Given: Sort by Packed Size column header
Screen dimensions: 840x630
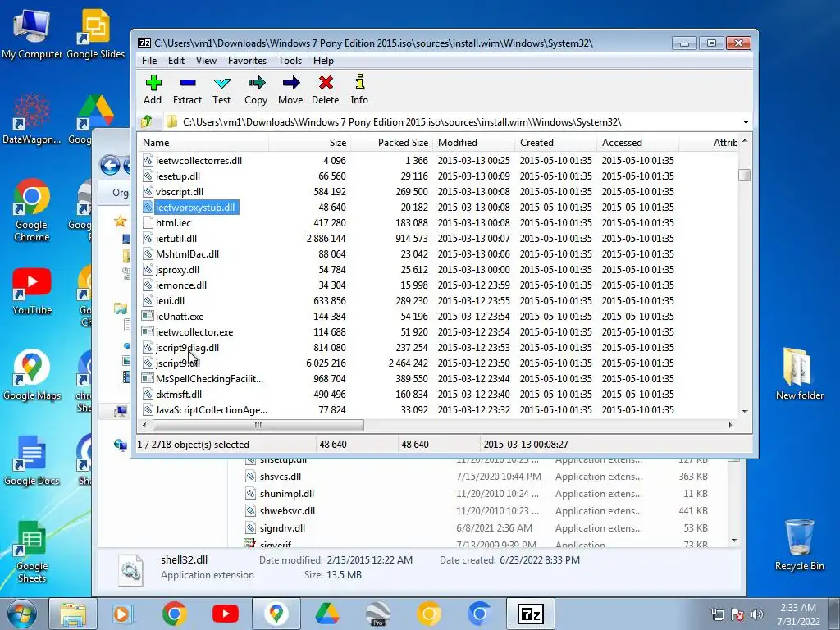Looking at the screenshot, I should 390,143.
